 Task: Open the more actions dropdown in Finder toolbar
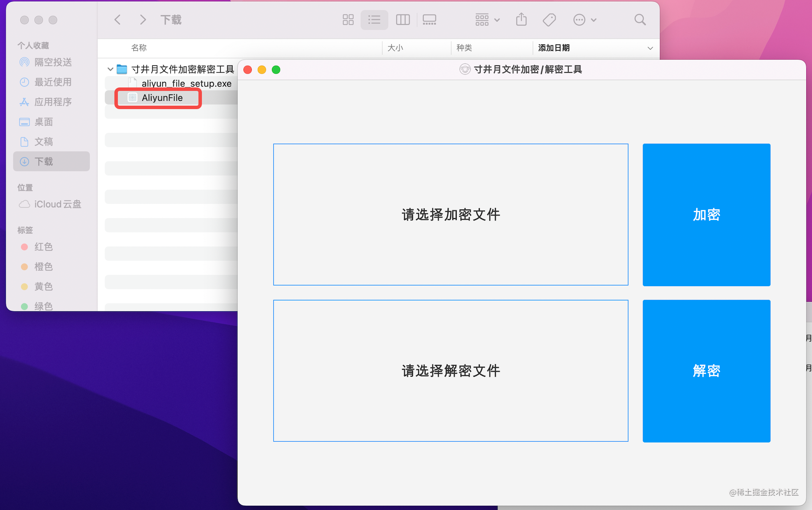point(584,19)
